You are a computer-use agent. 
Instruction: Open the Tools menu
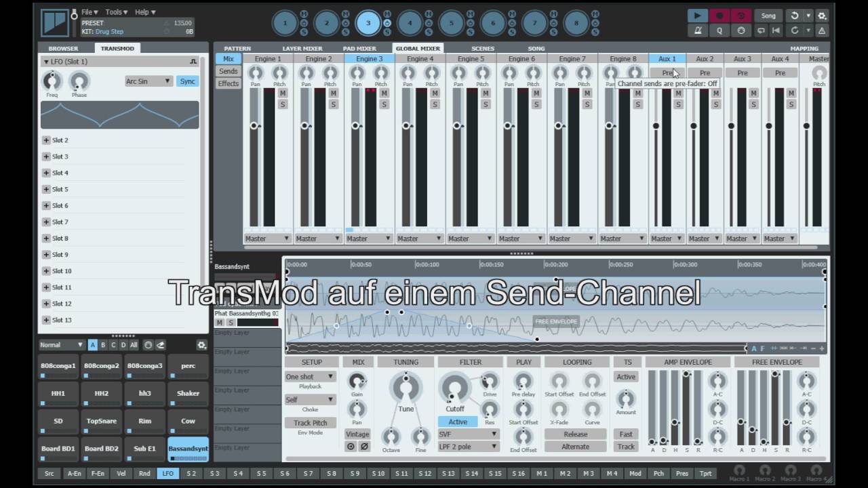pyautogui.click(x=116, y=12)
